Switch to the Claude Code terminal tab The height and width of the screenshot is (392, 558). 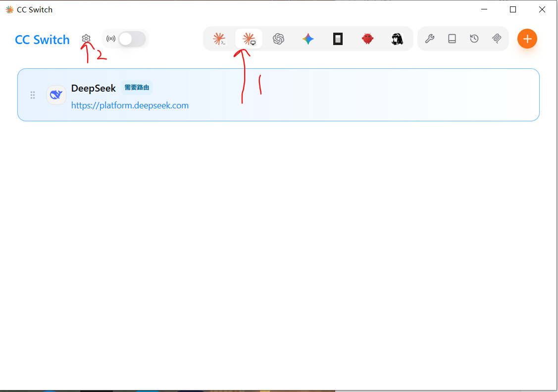tap(219, 39)
